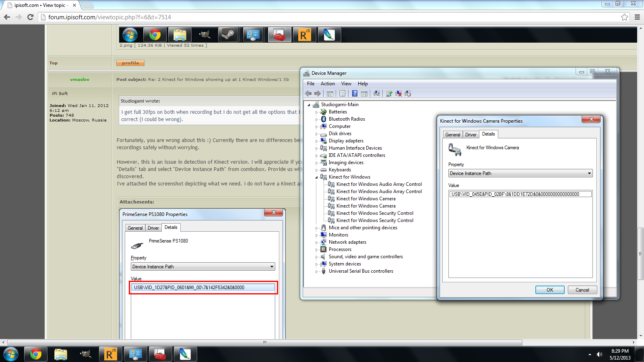Click the Update Driver Software toolbar icon

click(389, 94)
